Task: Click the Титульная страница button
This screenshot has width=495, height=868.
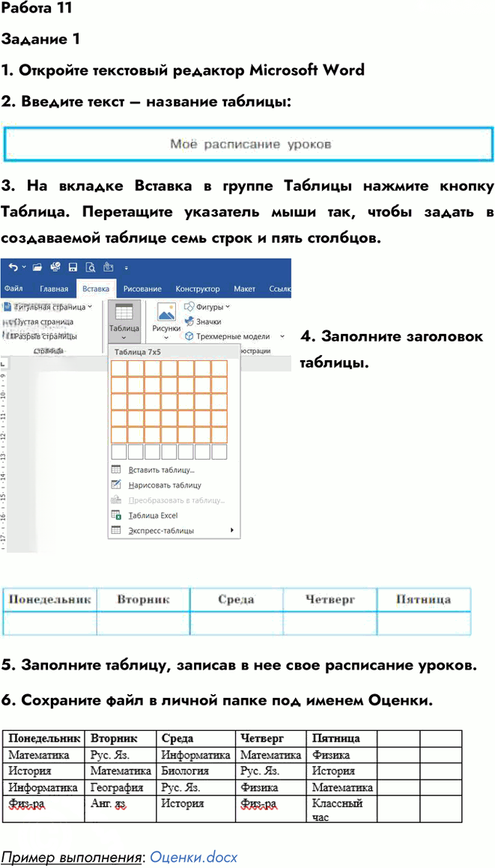Action: (x=48, y=306)
